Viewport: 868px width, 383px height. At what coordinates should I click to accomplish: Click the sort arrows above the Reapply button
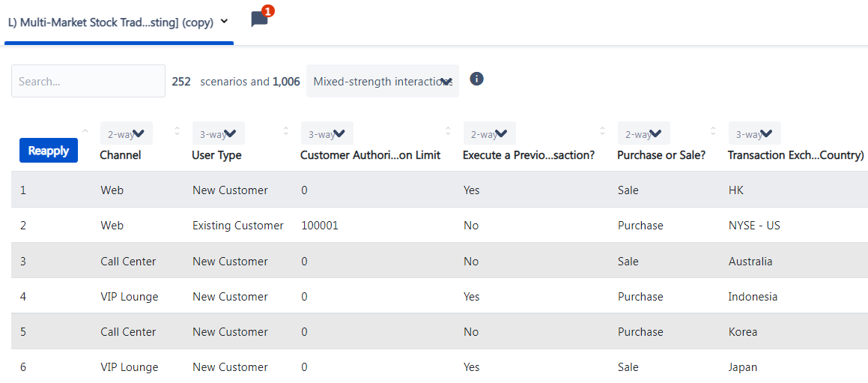(x=85, y=131)
